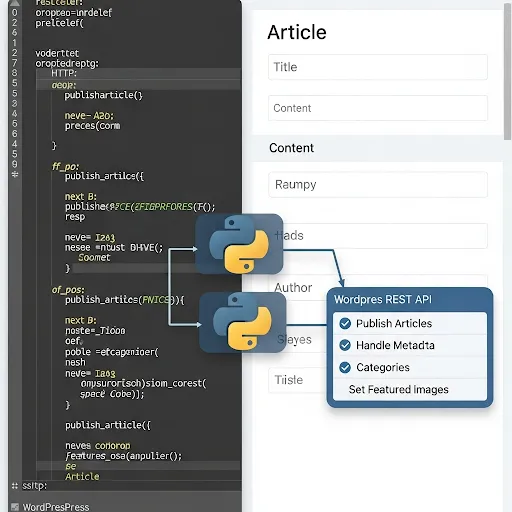This screenshot has height=512, width=512.
Task: Toggle the Categories checkmark
Action: 345,367
